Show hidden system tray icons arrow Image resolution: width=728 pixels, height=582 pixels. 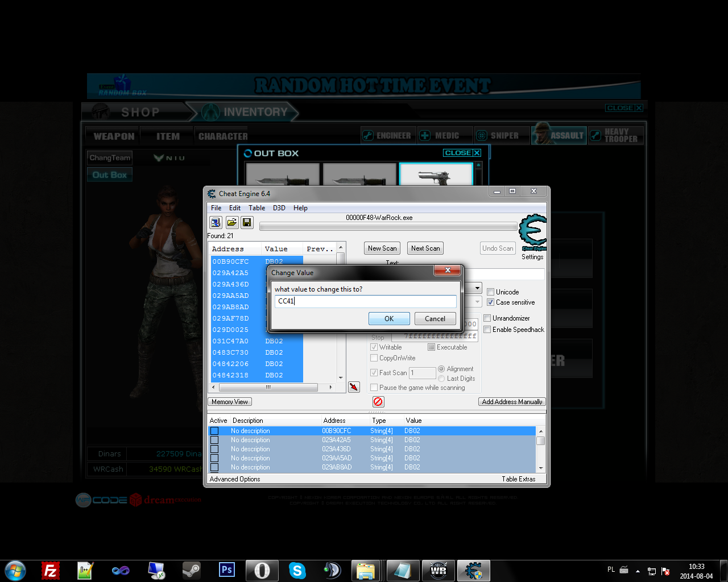pos(638,571)
